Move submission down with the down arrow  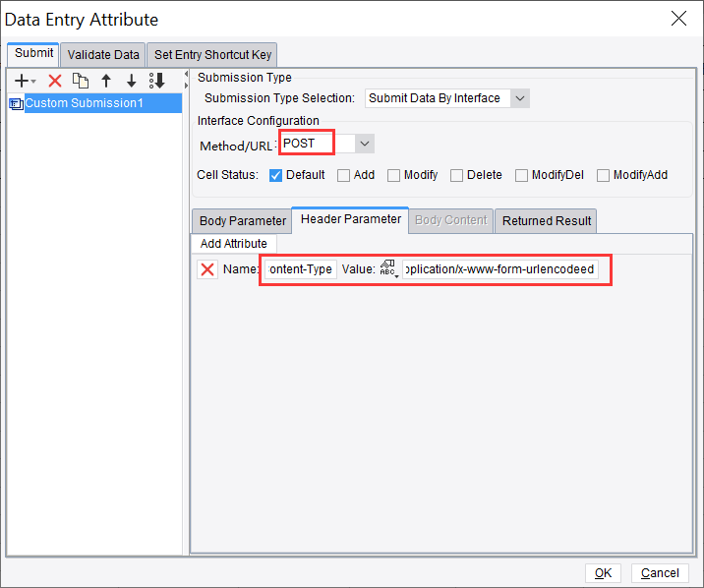(x=131, y=81)
